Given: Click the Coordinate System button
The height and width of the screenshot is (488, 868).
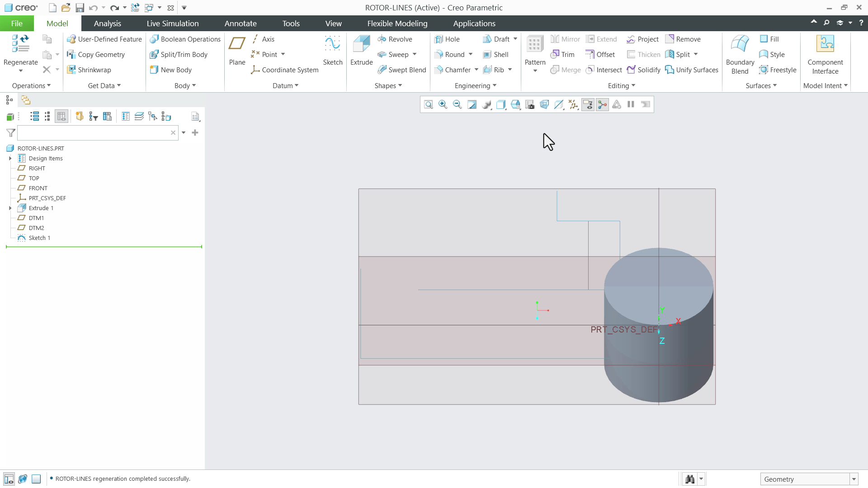Looking at the screenshot, I should point(285,70).
